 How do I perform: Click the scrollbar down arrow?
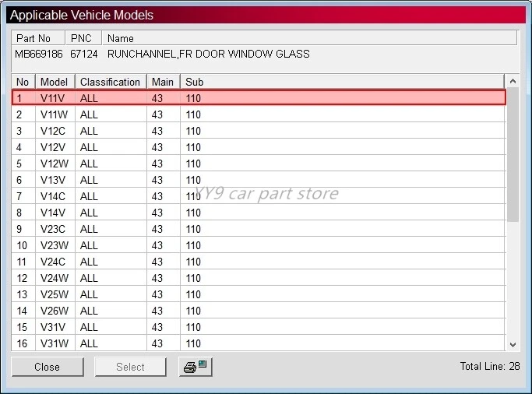(x=513, y=344)
